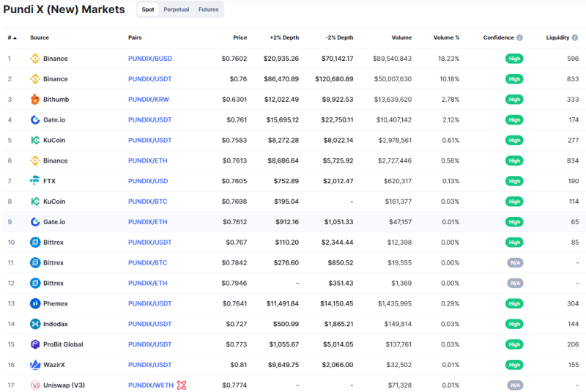Image resolution: width=586 pixels, height=392 pixels.
Task: Open Binance PUNDIX/USDT pair in row 2
Action: [x=150, y=79]
